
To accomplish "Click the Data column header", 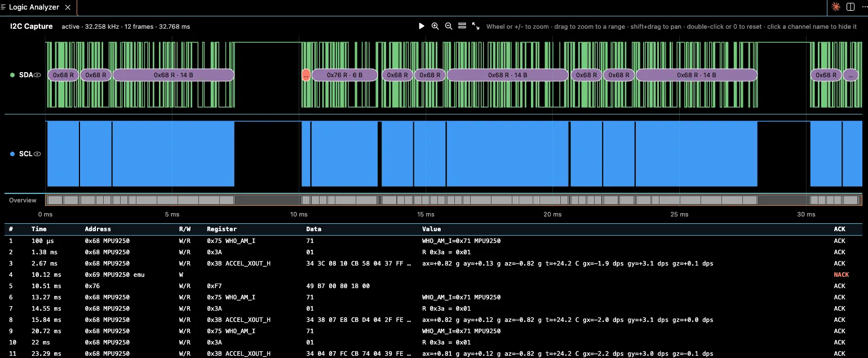I will pos(314,229).
